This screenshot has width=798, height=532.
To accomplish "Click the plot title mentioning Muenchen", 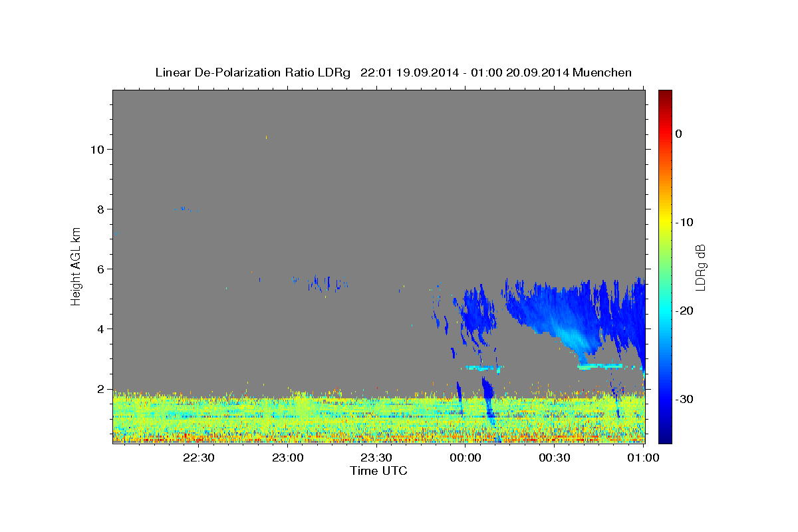I will (393, 72).
